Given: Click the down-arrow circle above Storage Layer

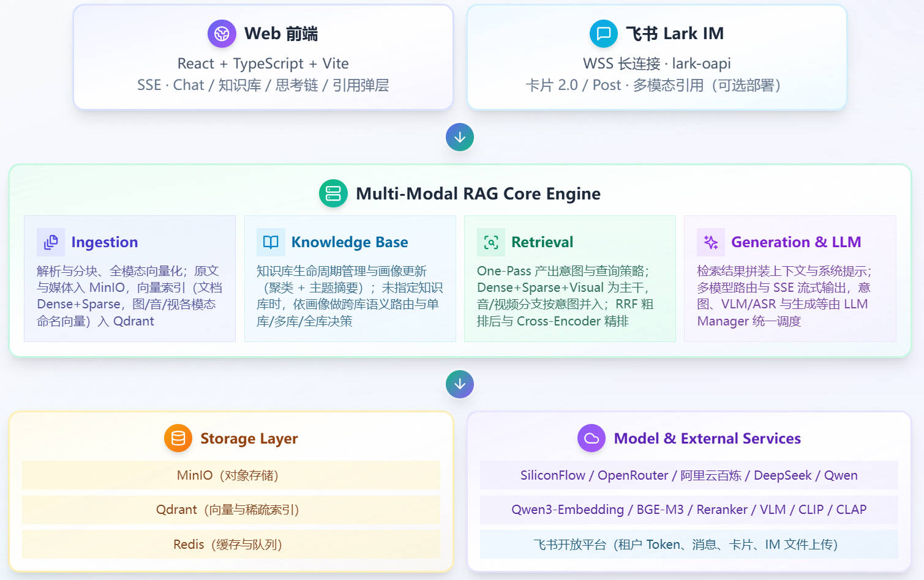Looking at the screenshot, I should 460,384.
